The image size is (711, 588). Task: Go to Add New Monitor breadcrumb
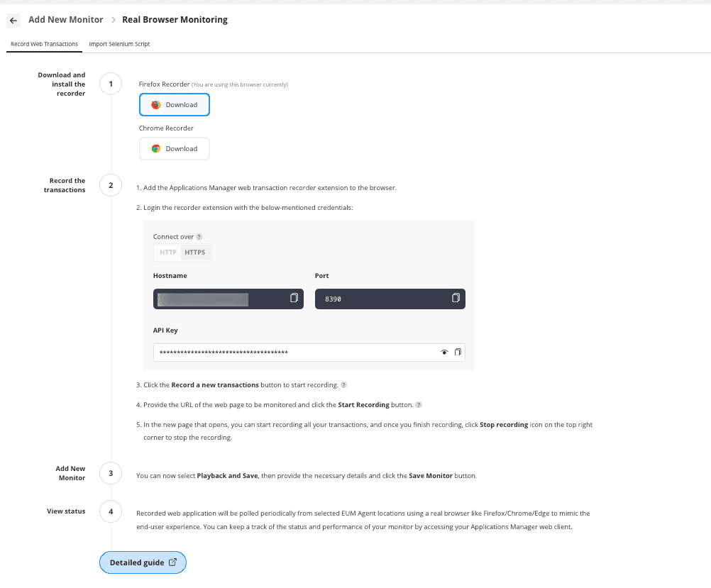(66, 20)
